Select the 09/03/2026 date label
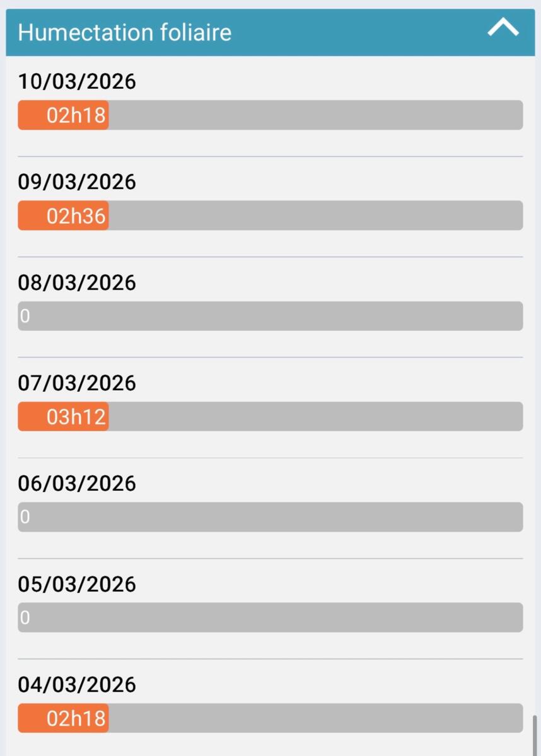Screen dimensions: 541x756 (77, 182)
